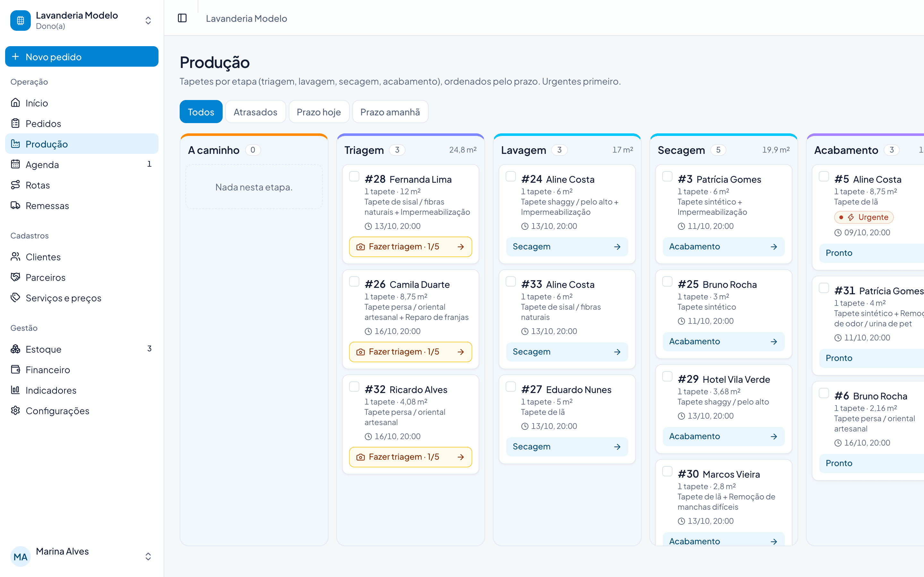Open the Remessas truck icon
The image size is (924, 577).
point(15,205)
